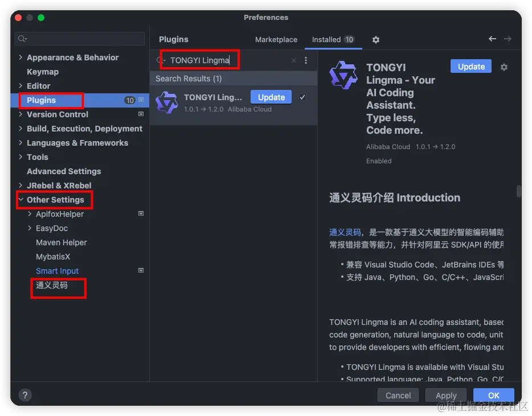Click the Cancel button
The height and width of the screenshot is (416, 532).
pyautogui.click(x=398, y=396)
